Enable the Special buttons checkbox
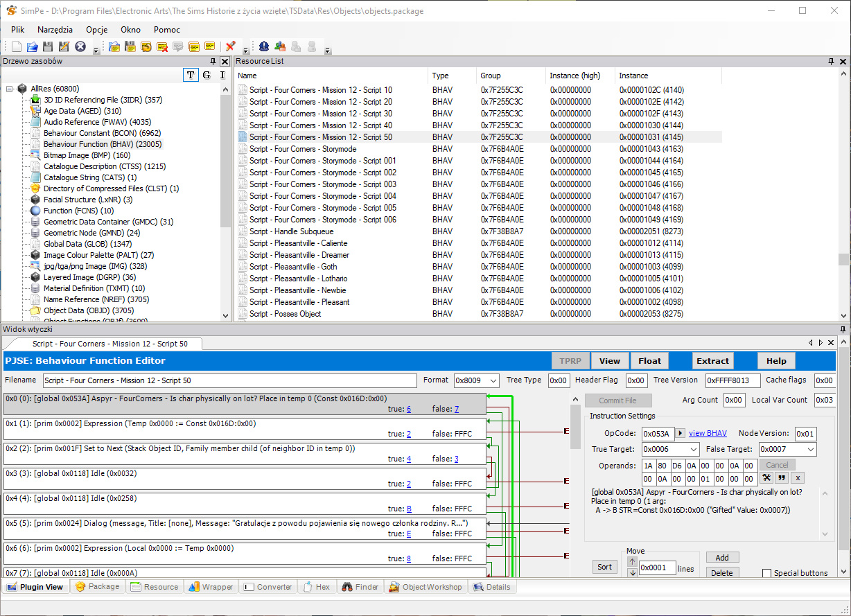The image size is (851, 616). click(x=766, y=573)
